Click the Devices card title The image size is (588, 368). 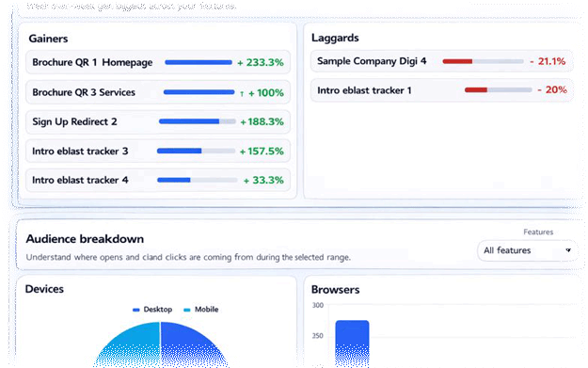tap(44, 289)
